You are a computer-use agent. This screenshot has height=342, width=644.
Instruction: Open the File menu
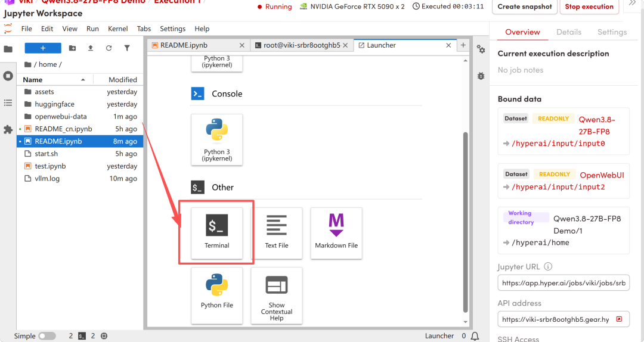(27, 29)
